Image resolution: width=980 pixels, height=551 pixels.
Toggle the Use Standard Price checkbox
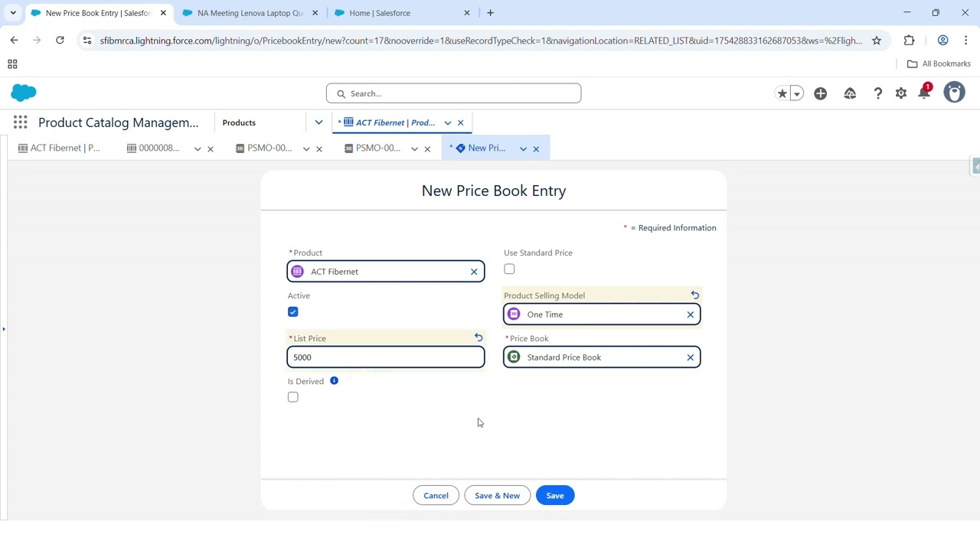509,269
